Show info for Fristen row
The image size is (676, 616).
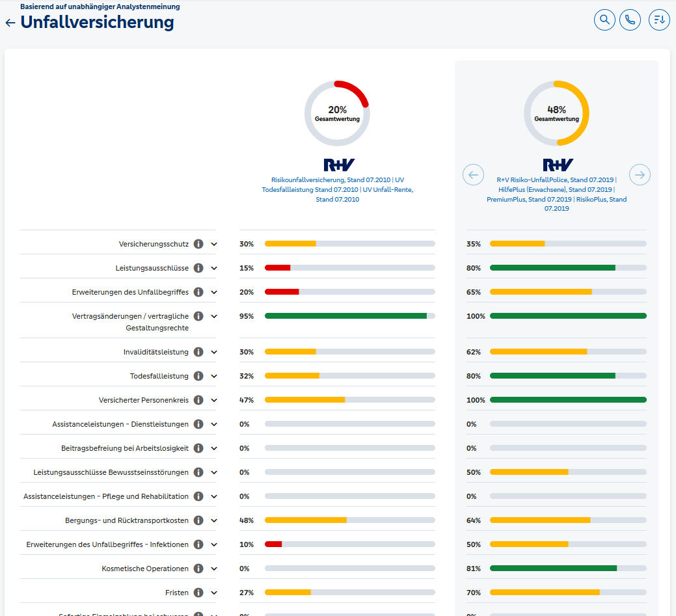[x=198, y=593]
